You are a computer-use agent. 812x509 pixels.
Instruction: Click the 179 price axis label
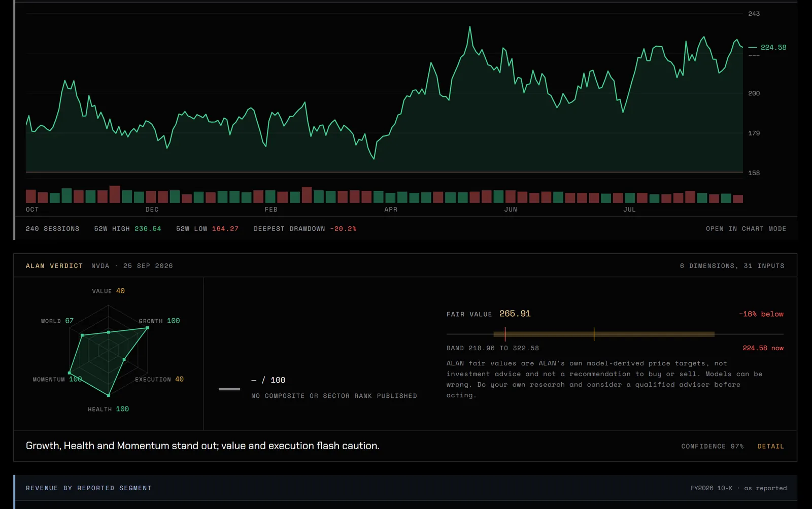click(754, 133)
